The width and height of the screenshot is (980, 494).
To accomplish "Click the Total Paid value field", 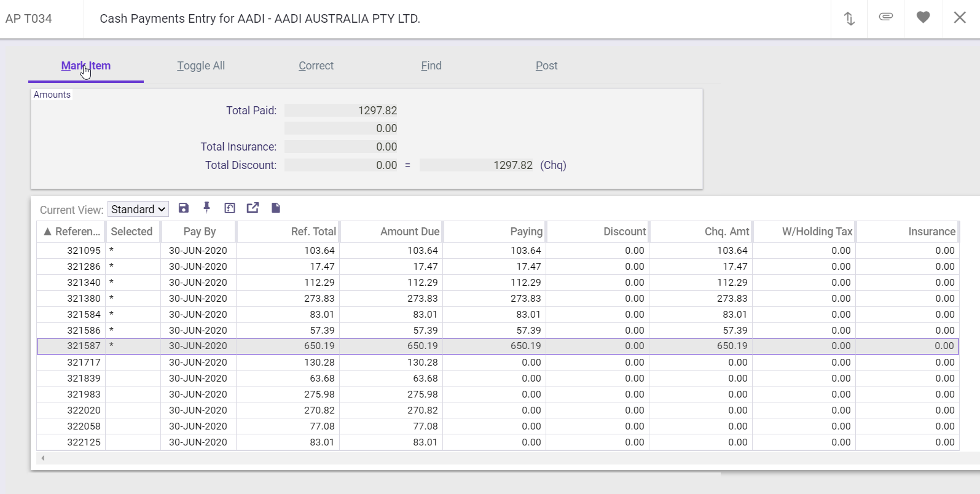I will [342, 111].
